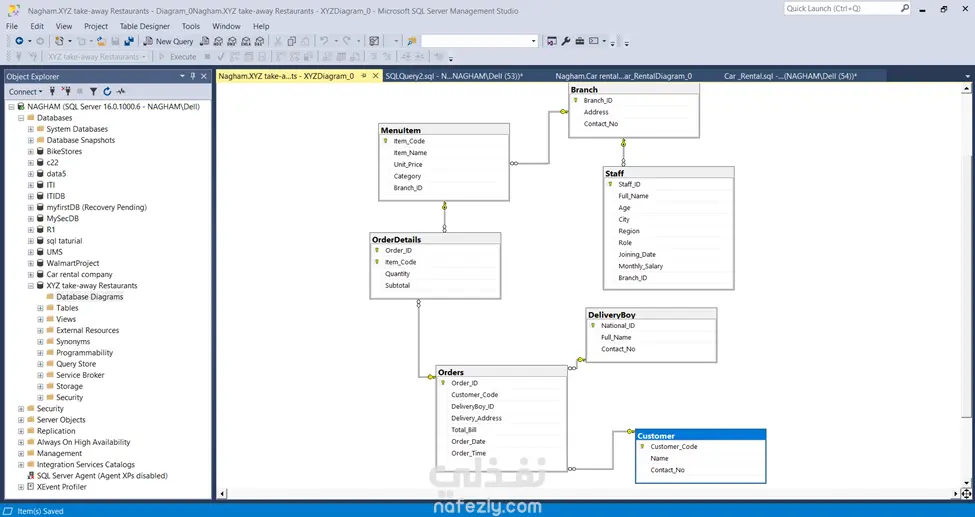Select the Customer table header in the diagram
975x517 pixels.
[701, 435]
